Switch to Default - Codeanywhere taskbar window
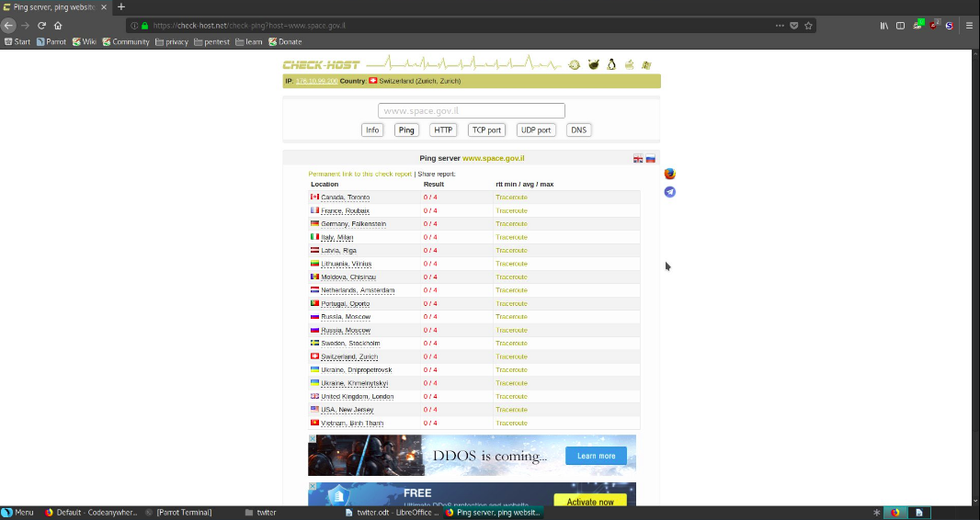980x520 pixels. [x=91, y=513]
